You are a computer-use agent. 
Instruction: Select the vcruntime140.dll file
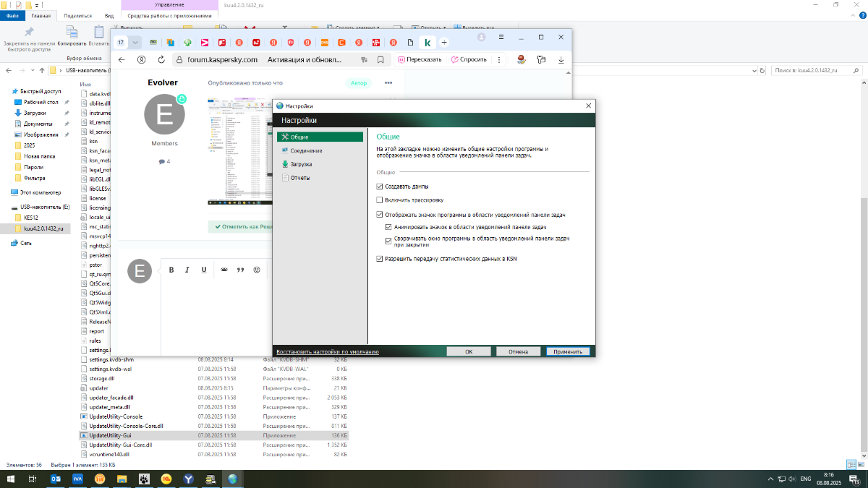click(109, 455)
